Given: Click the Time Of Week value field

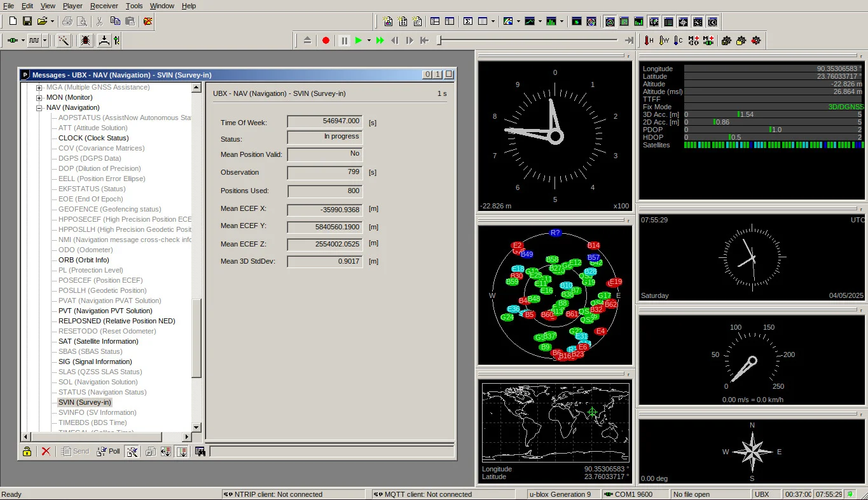Looking at the screenshot, I should click(x=325, y=121).
